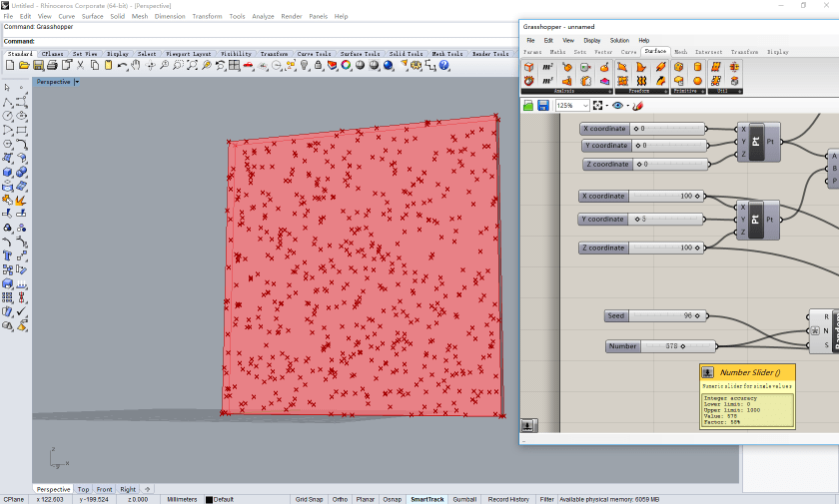Open the Solution menu in Grasshopper

pos(619,40)
